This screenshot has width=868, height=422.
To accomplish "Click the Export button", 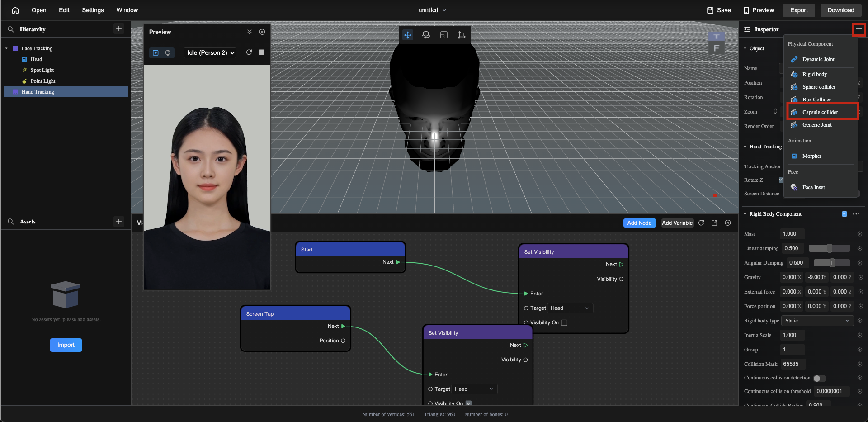I will click(799, 10).
